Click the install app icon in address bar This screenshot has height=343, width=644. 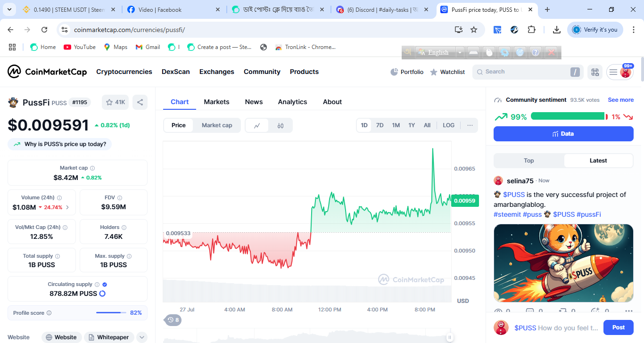[458, 30]
